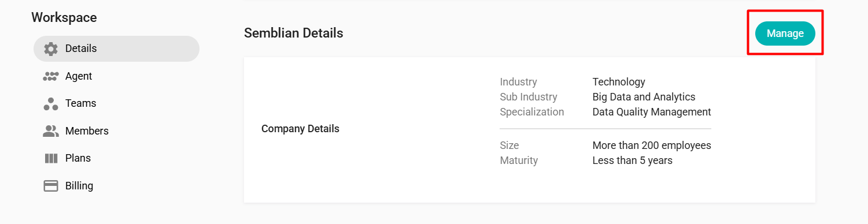This screenshot has width=868, height=224.
Task: Go to the Teams section
Action: (116, 103)
